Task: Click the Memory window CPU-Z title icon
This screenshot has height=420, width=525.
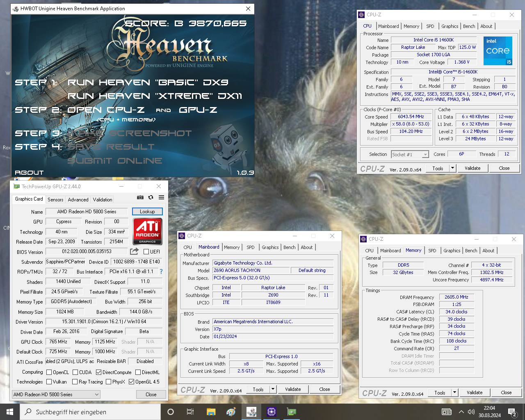Action: [363, 239]
